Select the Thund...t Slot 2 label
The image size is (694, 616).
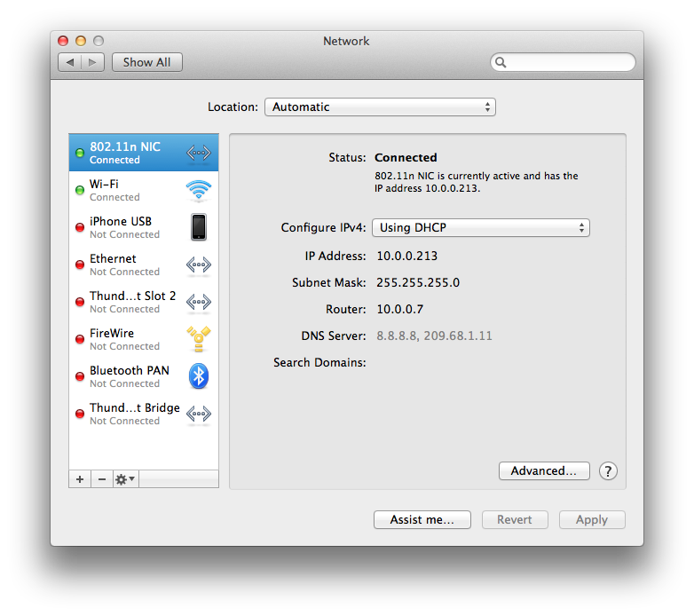[133, 296]
